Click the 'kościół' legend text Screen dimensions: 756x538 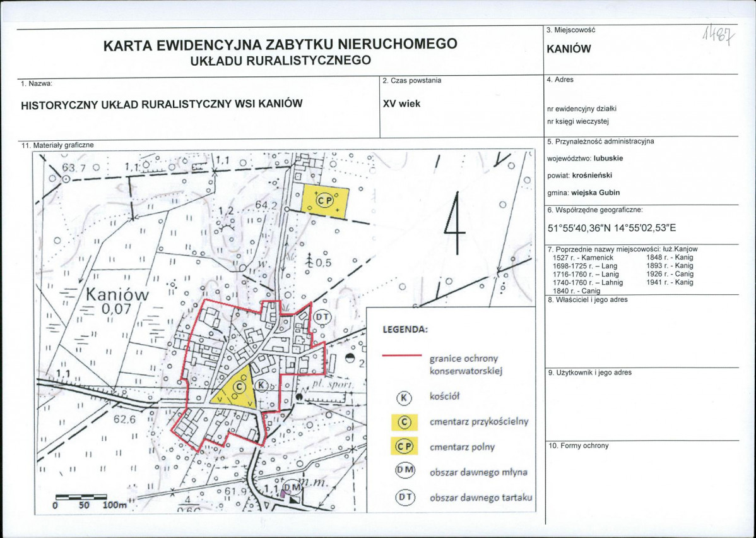[444, 396]
